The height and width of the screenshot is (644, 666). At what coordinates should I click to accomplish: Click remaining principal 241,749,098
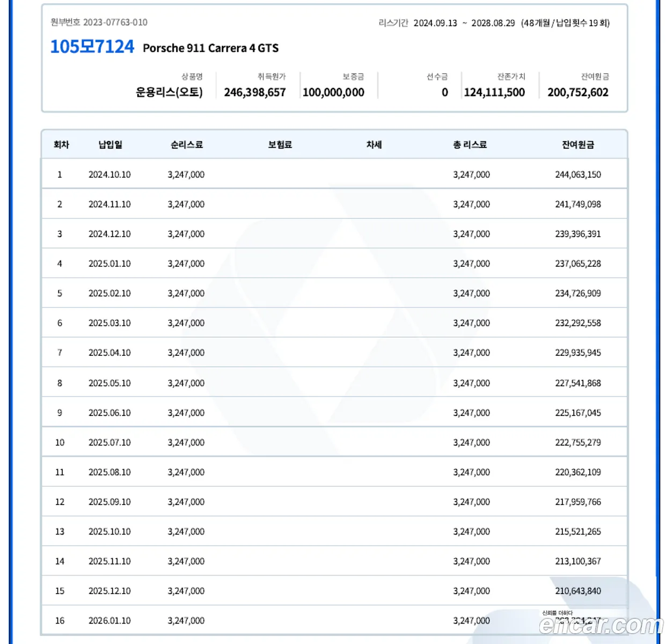[x=578, y=204]
